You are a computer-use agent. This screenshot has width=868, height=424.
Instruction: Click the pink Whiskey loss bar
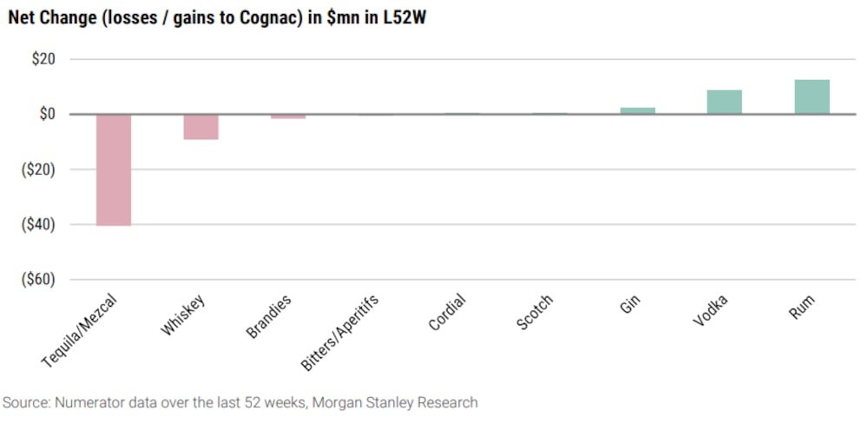pyautogui.click(x=201, y=127)
